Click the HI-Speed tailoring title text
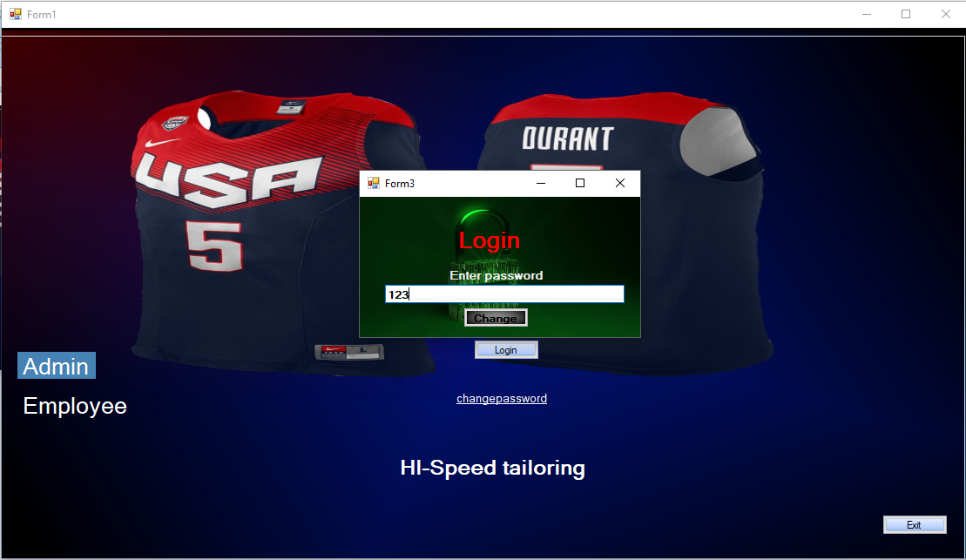966x560 pixels. (x=492, y=468)
